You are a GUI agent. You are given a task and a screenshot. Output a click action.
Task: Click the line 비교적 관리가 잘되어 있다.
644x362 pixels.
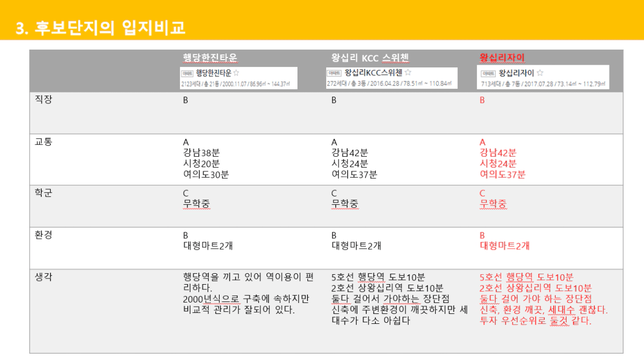coord(239,310)
